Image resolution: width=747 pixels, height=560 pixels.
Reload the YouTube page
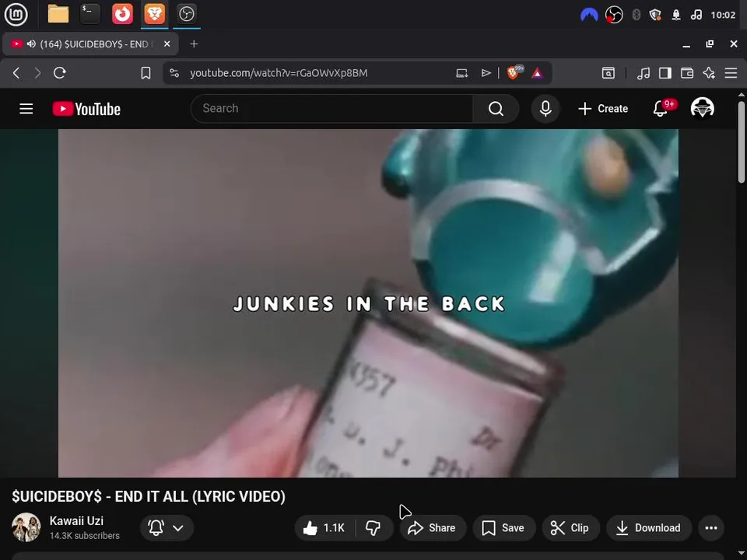coord(60,73)
